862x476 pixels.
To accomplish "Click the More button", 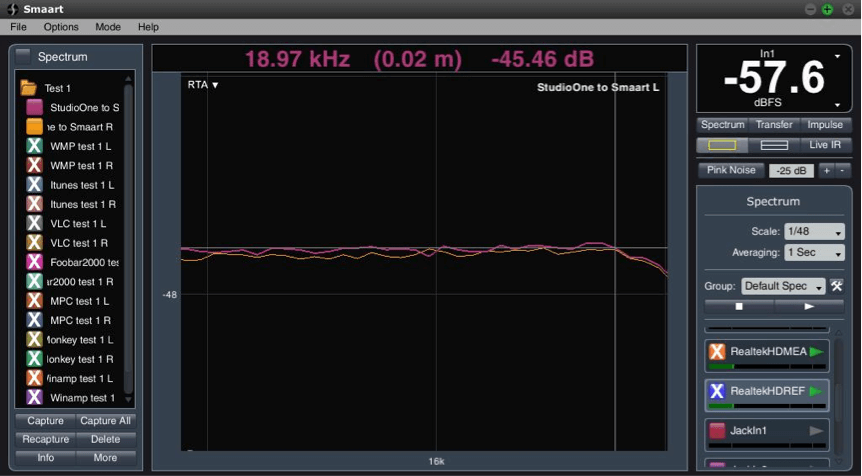I will (x=106, y=457).
